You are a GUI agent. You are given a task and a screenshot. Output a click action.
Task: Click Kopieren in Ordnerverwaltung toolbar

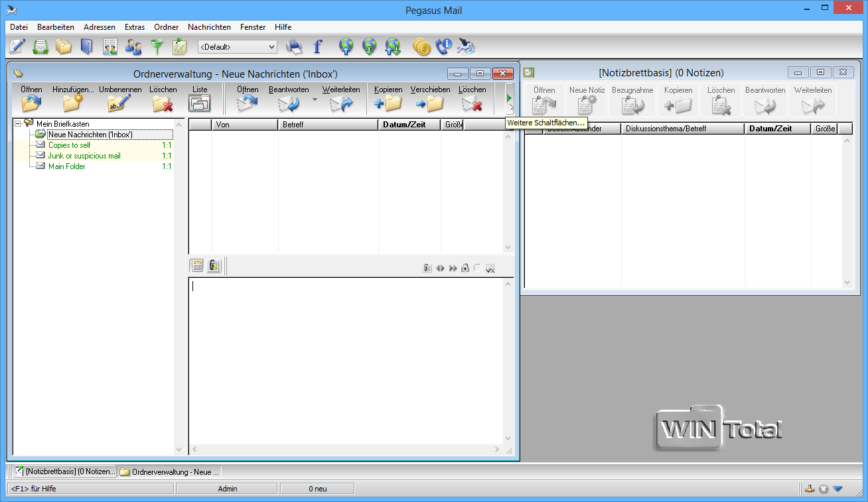tap(388, 98)
